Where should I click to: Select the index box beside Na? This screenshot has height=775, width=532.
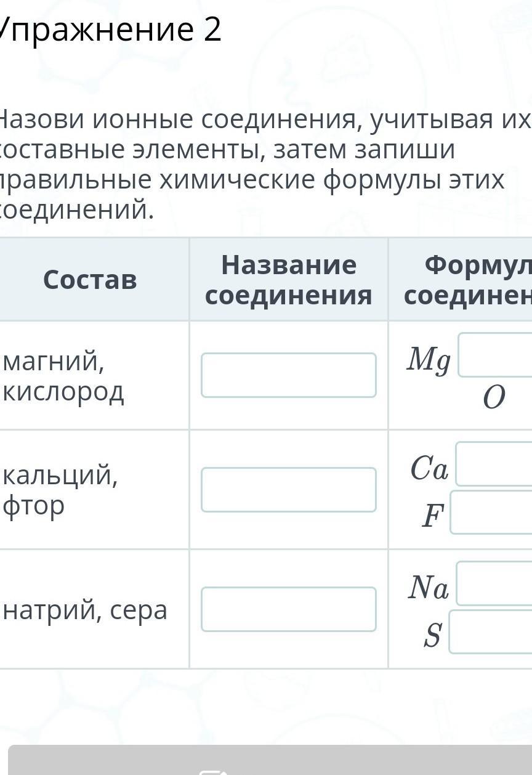pyautogui.click(x=494, y=584)
